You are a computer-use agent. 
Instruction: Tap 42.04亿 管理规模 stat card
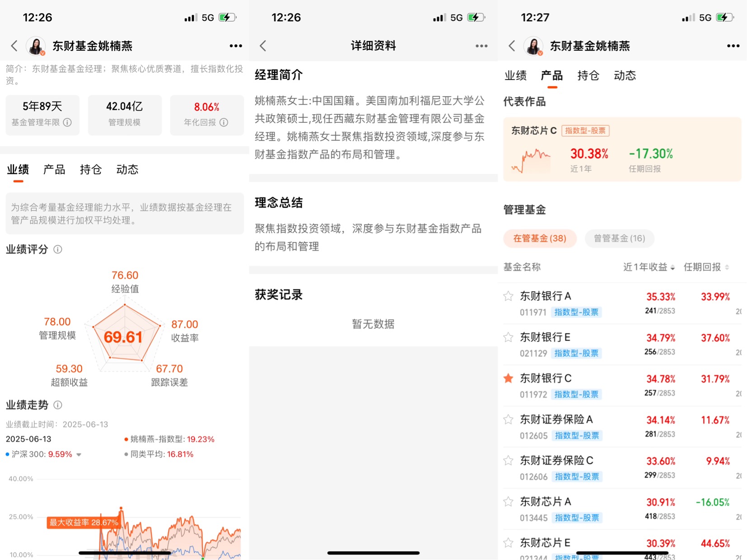(x=125, y=115)
